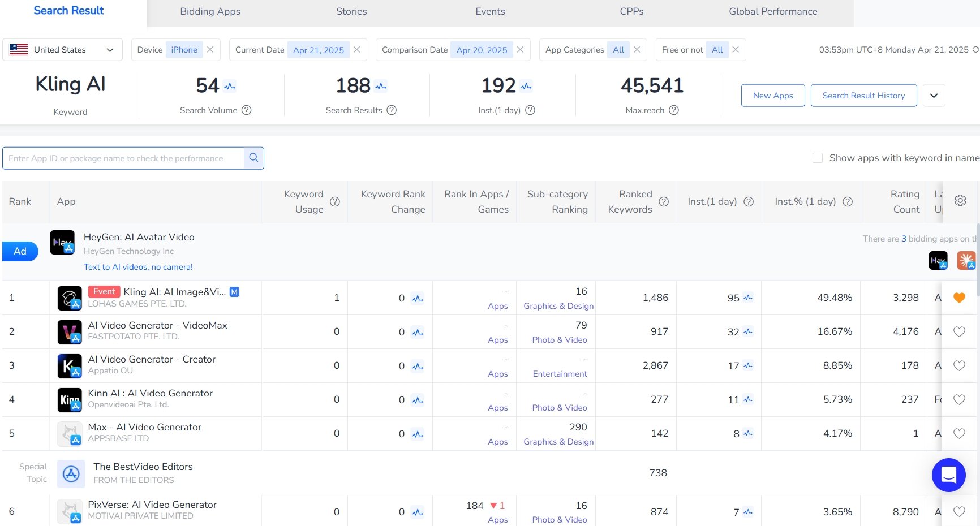The height and width of the screenshot is (526, 980).
Task: Open Max - AI Video Generator app name
Action: (144, 427)
